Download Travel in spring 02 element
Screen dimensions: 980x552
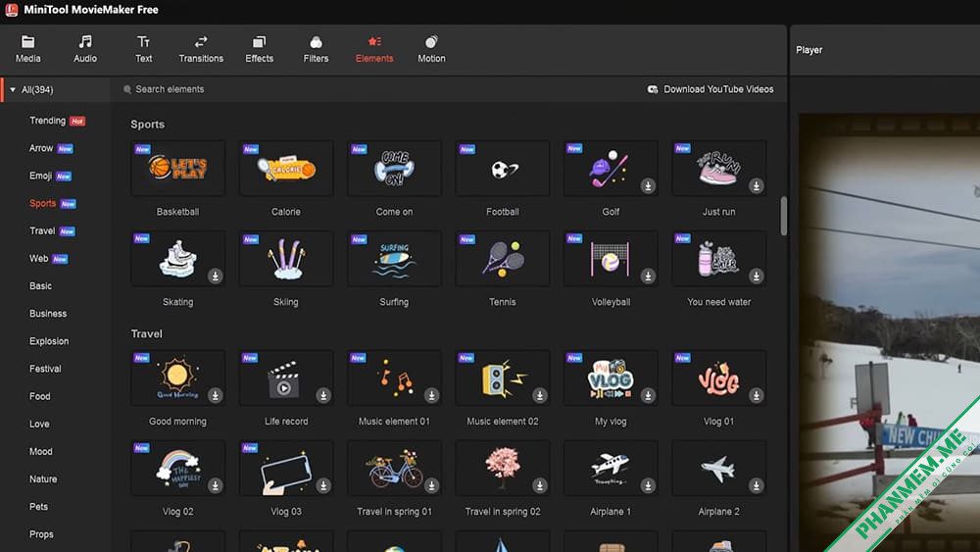540,485
